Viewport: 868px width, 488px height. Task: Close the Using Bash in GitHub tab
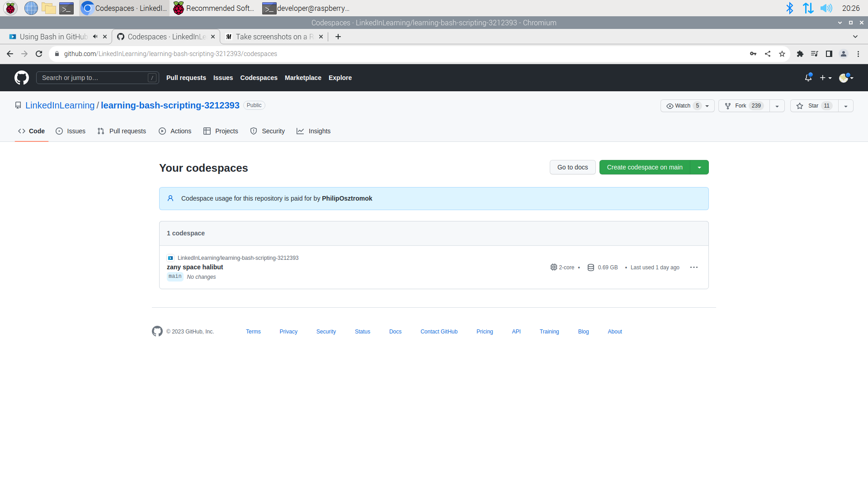105,37
